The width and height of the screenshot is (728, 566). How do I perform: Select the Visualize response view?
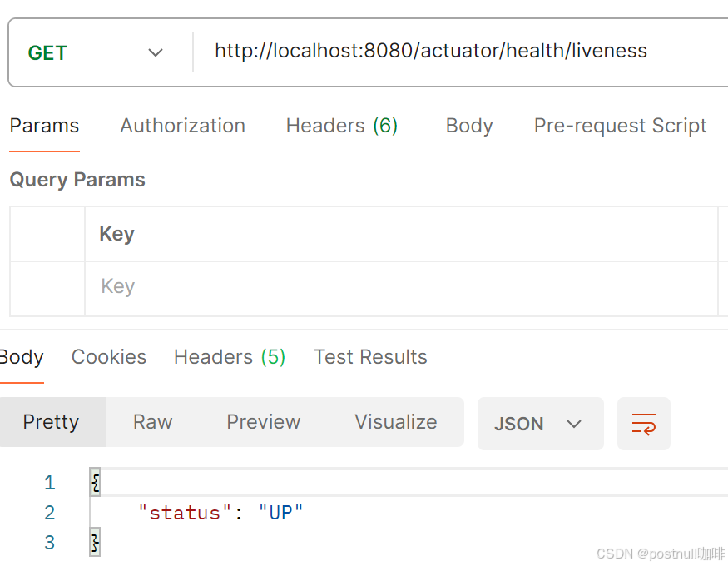[395, 422]
